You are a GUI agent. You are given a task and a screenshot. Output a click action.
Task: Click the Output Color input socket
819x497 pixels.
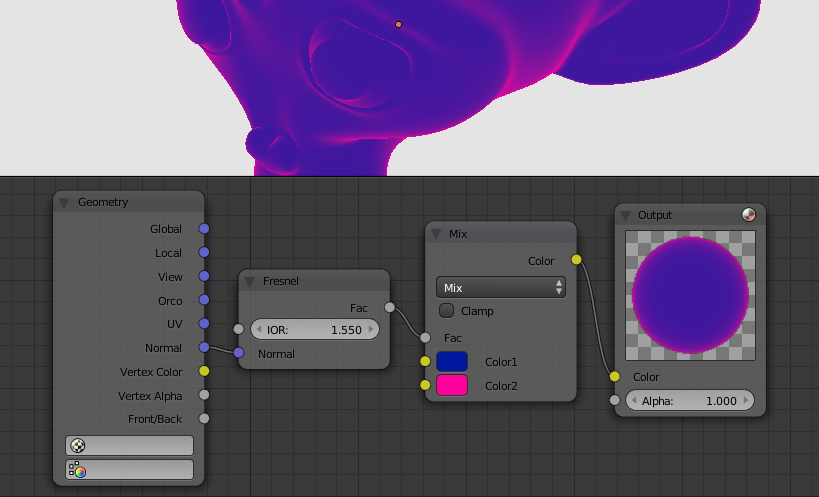615,376
